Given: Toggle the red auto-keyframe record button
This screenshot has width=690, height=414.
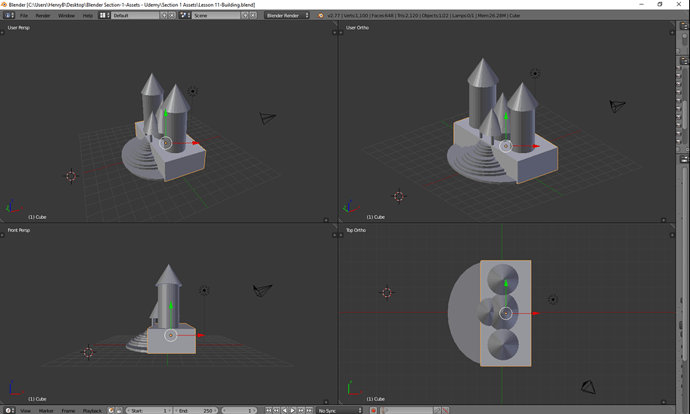Looking at the screenshot, I should 373,410.
